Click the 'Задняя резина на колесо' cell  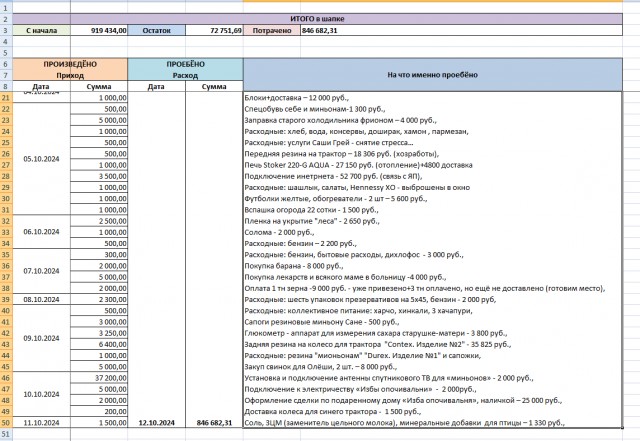tap(433, 344)
